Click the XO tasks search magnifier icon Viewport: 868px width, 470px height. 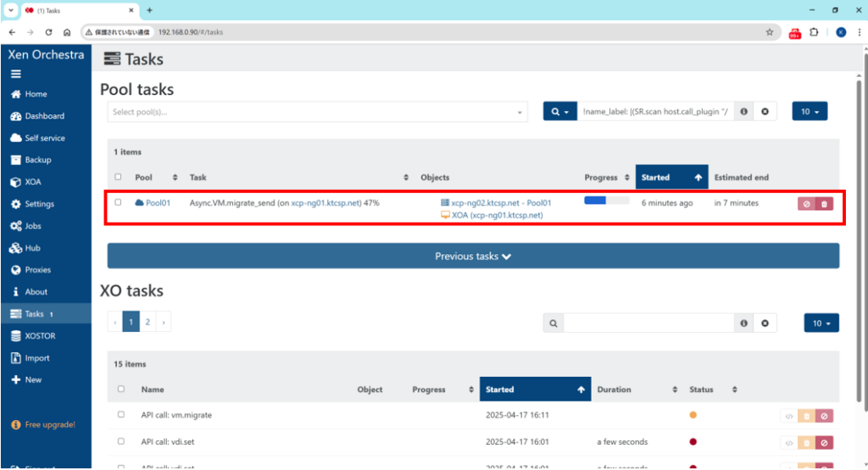[554, 323]
